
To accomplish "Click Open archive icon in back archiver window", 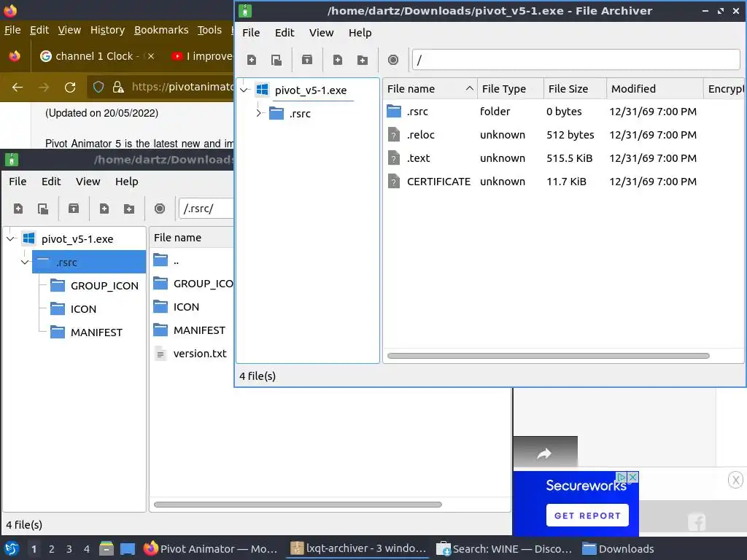I will tap(43, 209).
